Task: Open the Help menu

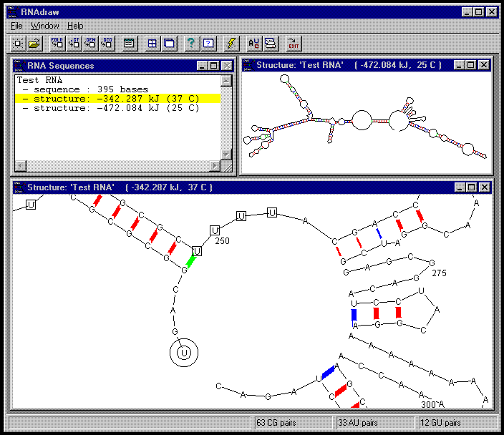Action: [x=75, y=26]
